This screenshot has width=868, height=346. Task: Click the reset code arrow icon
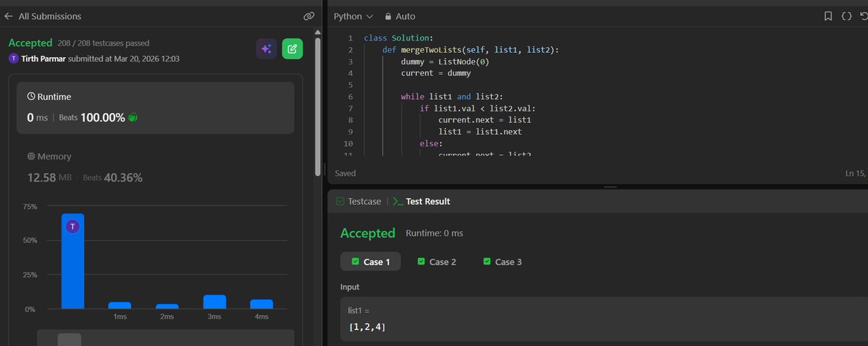(864, 17)
